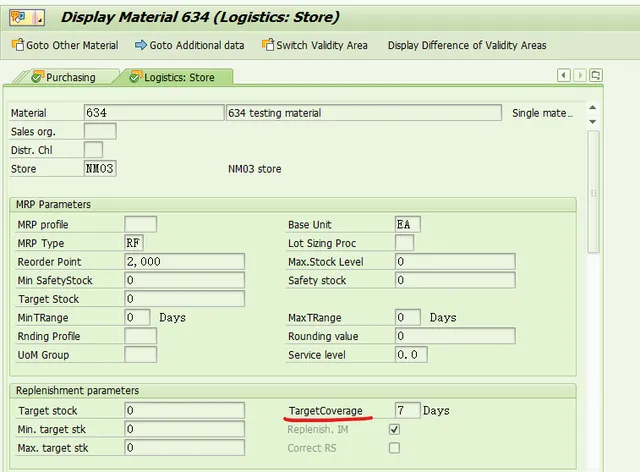Image resolution: width=640 pixels, height=472 pixels.
Task: Click Switch Validity Area button
Action: coord(315,45)
